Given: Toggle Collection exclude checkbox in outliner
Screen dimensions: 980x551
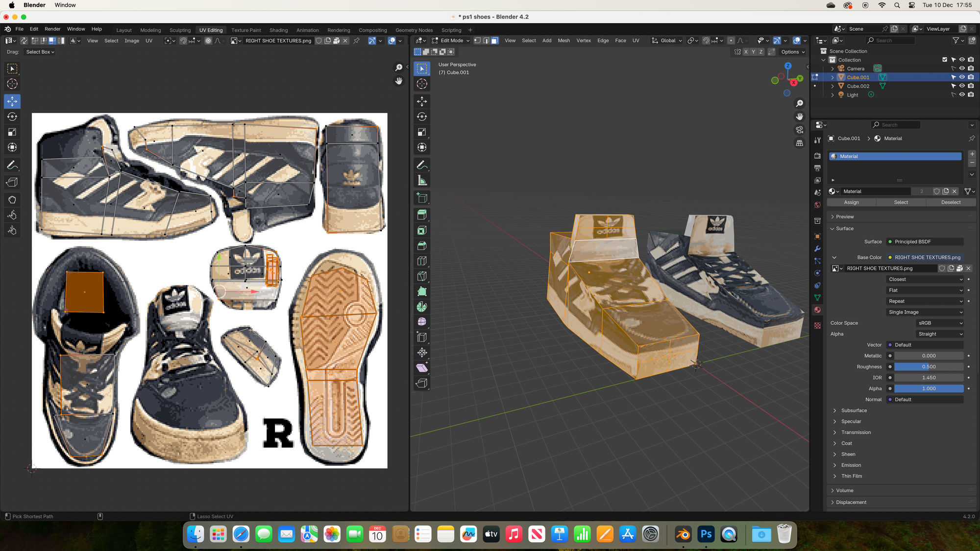Looking at the screenshot, I should point(945,60).
